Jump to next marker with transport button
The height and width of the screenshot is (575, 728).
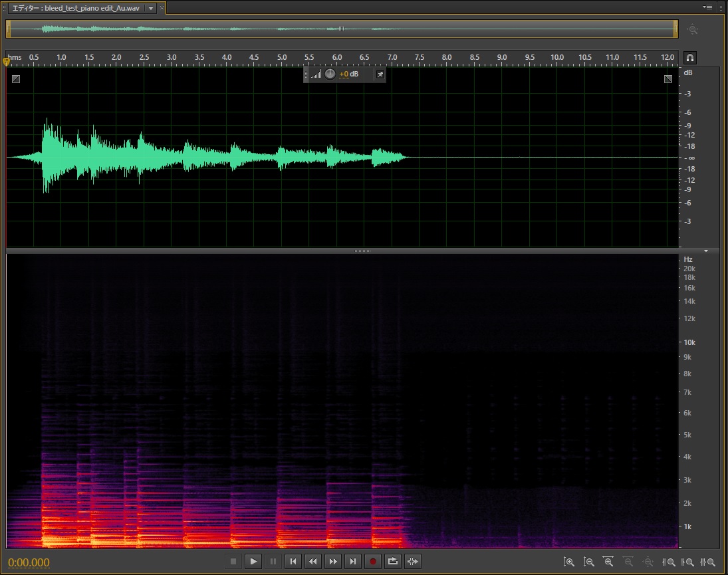point(353,562)
